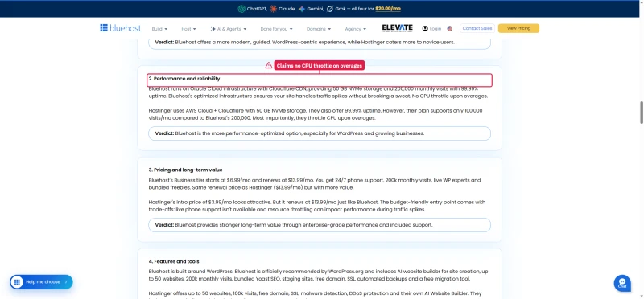
Task: Open the ELEVATE logo link
Action: point(397,28)
